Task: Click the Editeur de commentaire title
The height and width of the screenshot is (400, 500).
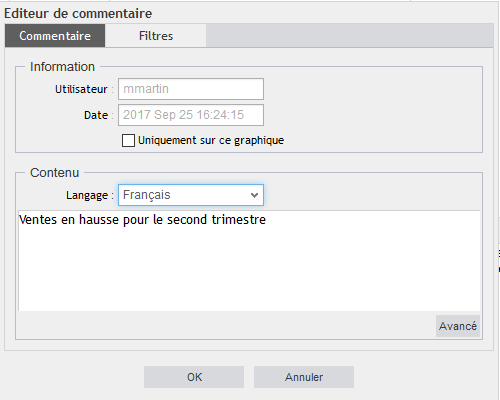Action: (78, 14)
